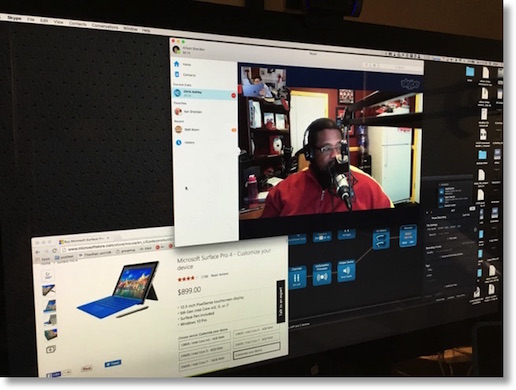The image size is (516, 390).
Task: Click the browser back arrow
Action: [38, 252]
